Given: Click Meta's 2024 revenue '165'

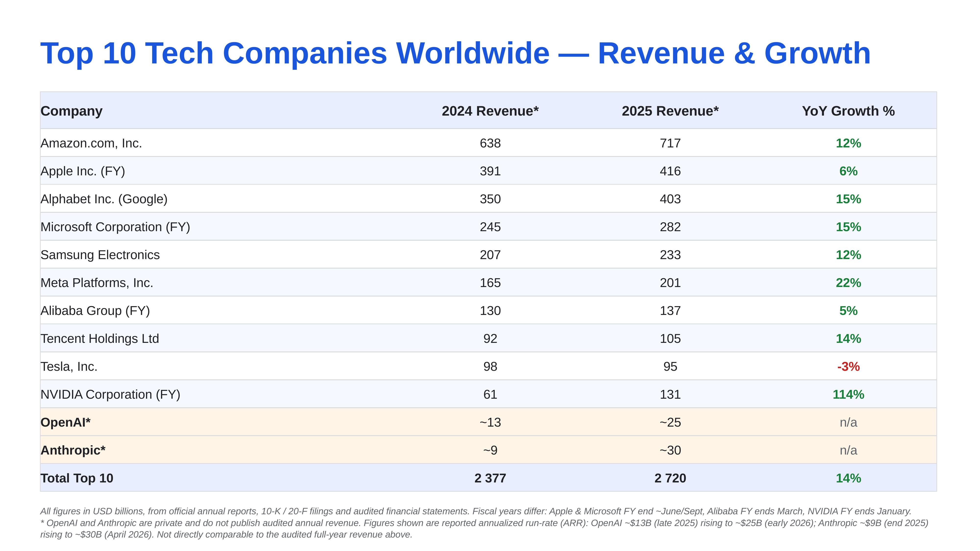Looking at the screenshot, I should coord(490,283).
